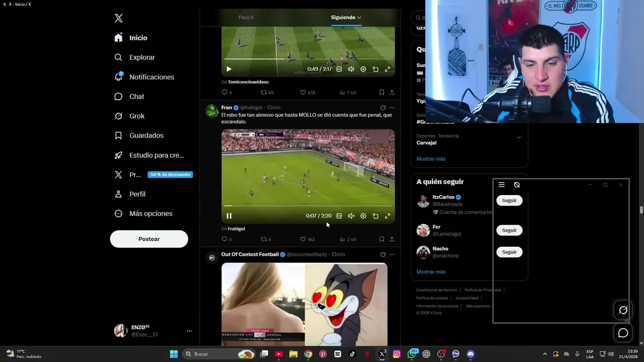Screen dimensions: 644x362
Task: Open settings gear on Tomiconcinavideos video
Action: [x=363, y=69]
